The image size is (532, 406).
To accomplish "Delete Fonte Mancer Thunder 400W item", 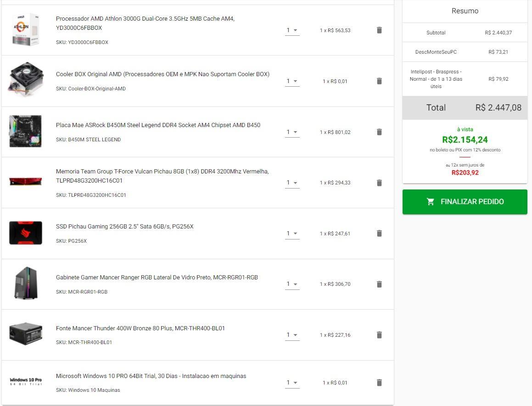I will (x=379, y=335).
